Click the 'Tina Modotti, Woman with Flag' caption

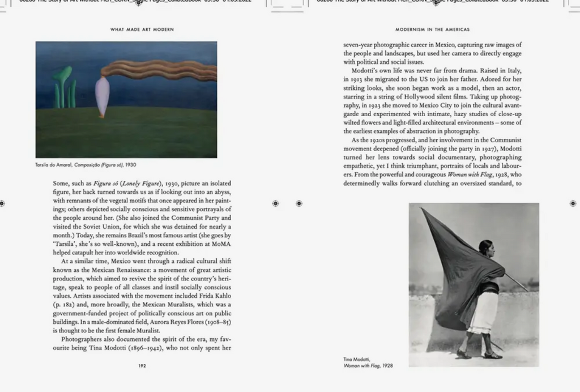coord(368,363)
